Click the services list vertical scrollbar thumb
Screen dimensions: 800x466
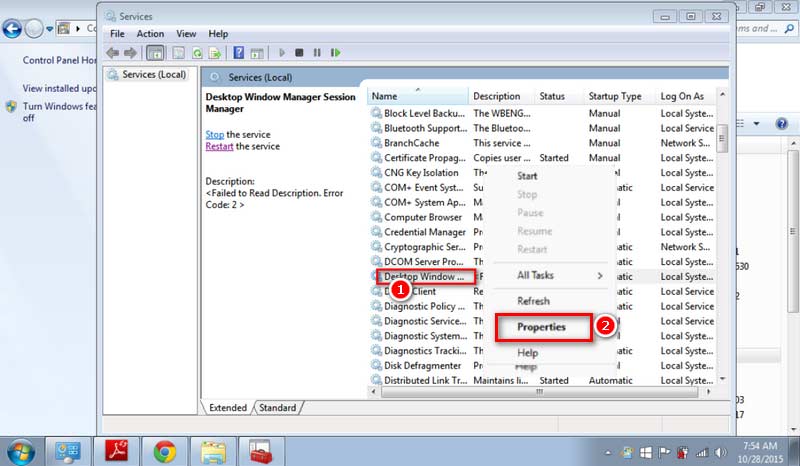[x=722, y=138]
